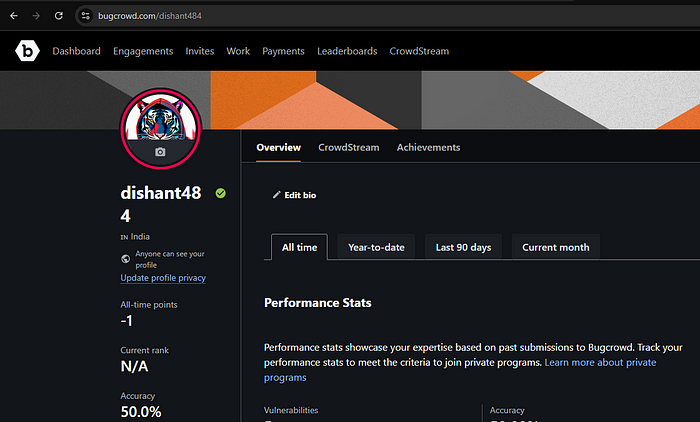
Task: Click the dishant484 username heading
Action: 161,204
